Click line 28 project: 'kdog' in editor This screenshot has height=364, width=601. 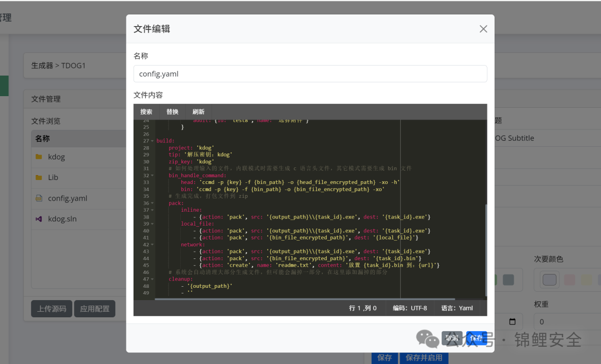click(191, 148)
